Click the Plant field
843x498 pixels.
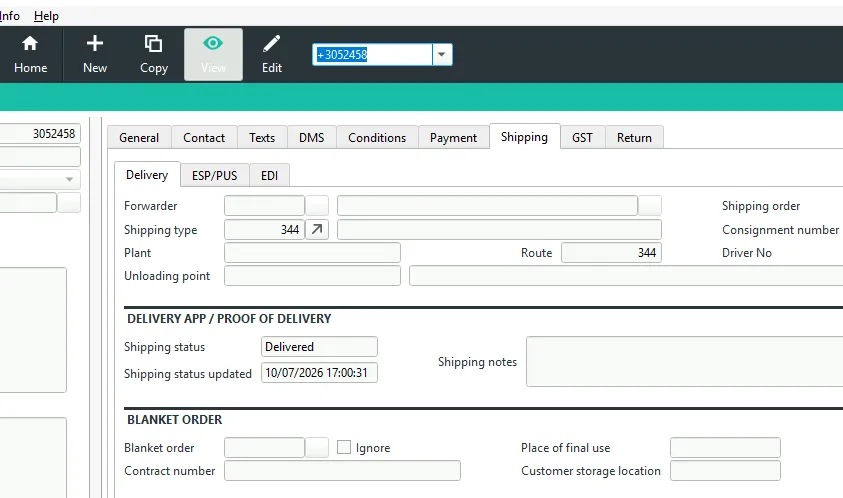(312, 253)
